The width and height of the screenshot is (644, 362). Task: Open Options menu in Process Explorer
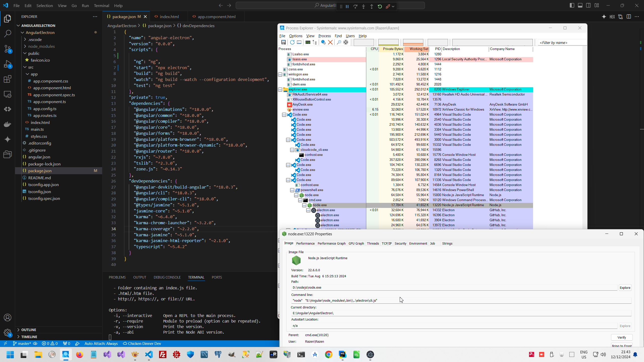(296, 36)
